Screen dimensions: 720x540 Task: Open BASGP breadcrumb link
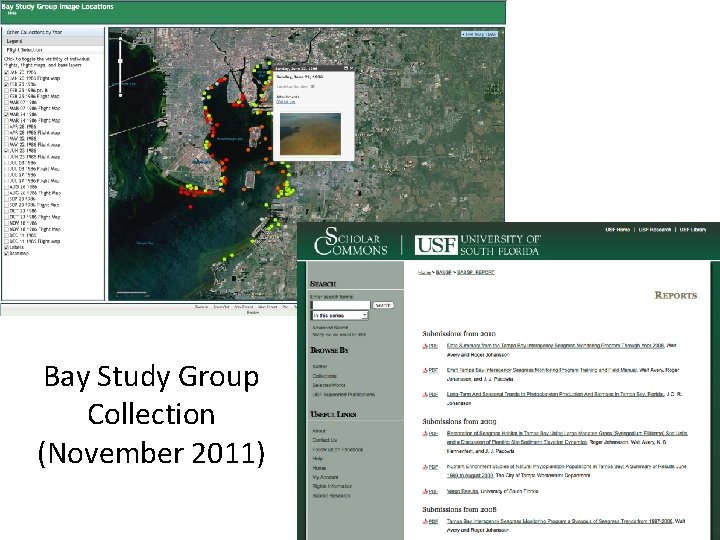(x=444, y=272)
